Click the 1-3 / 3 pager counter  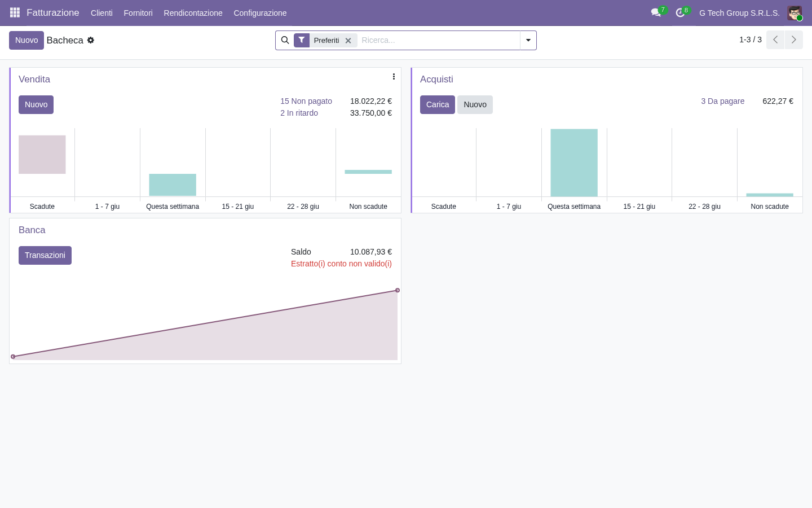pos(751,40)
